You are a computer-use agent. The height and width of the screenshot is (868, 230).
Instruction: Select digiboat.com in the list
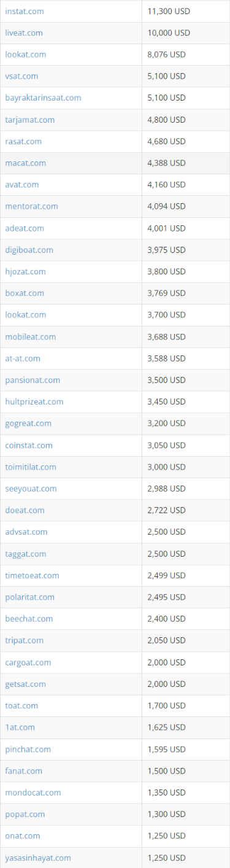[x=29, y=250]
